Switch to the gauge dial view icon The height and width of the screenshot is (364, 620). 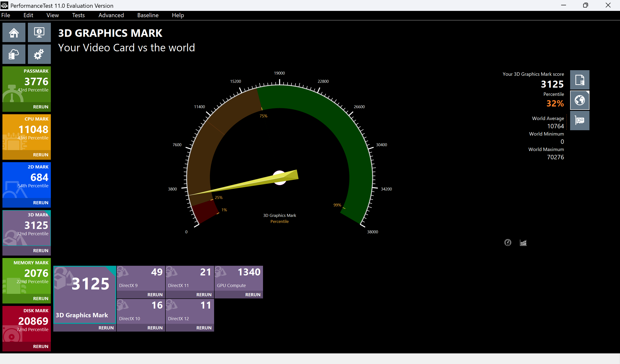(x=508, y=243)
